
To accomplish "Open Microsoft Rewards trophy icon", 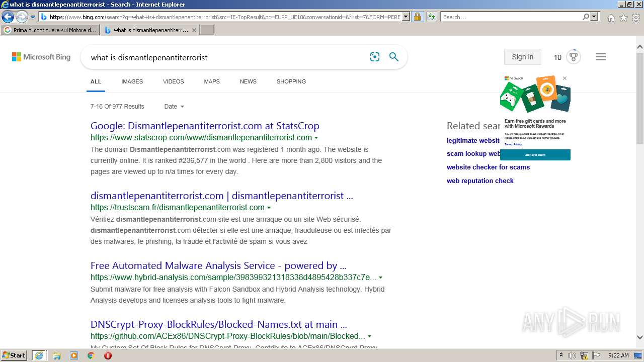I will coord(574,56).
